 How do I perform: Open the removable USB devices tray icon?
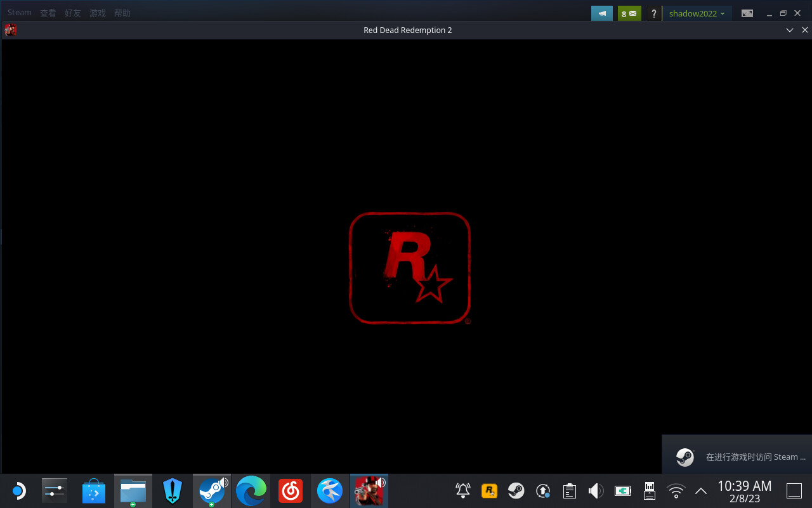[649, 491]
